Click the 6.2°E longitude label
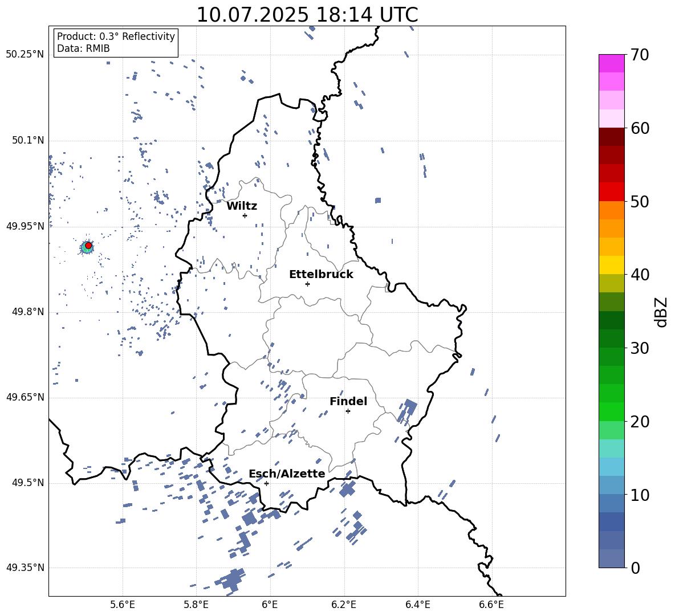The image size is (675, 616). point(344,605)
